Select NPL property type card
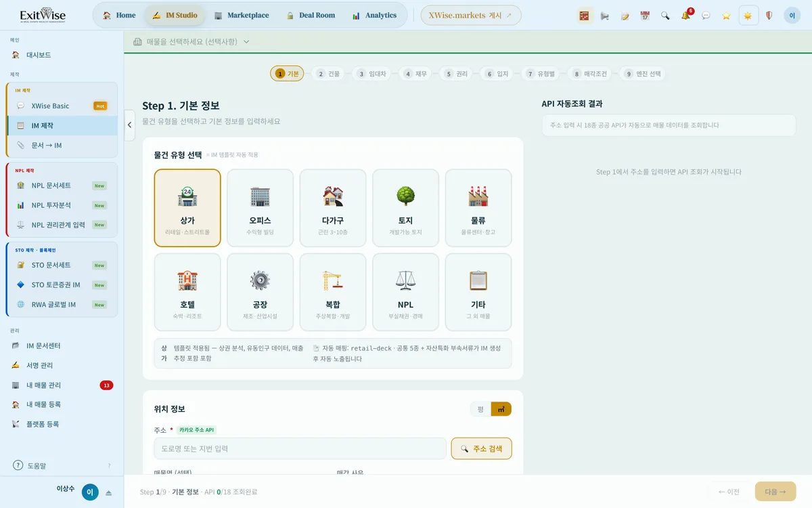812x508 pixels. tap(405, 292)
